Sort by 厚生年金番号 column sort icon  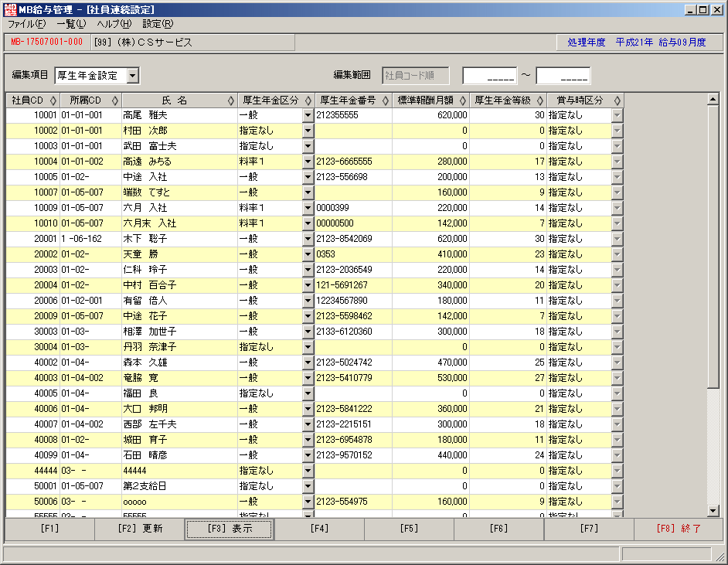point(386,100)
